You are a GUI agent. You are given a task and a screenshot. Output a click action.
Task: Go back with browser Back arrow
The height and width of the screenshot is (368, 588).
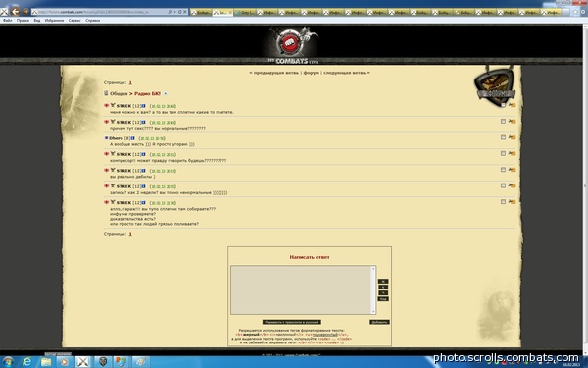pyautogui.click(x=15, y=11)
